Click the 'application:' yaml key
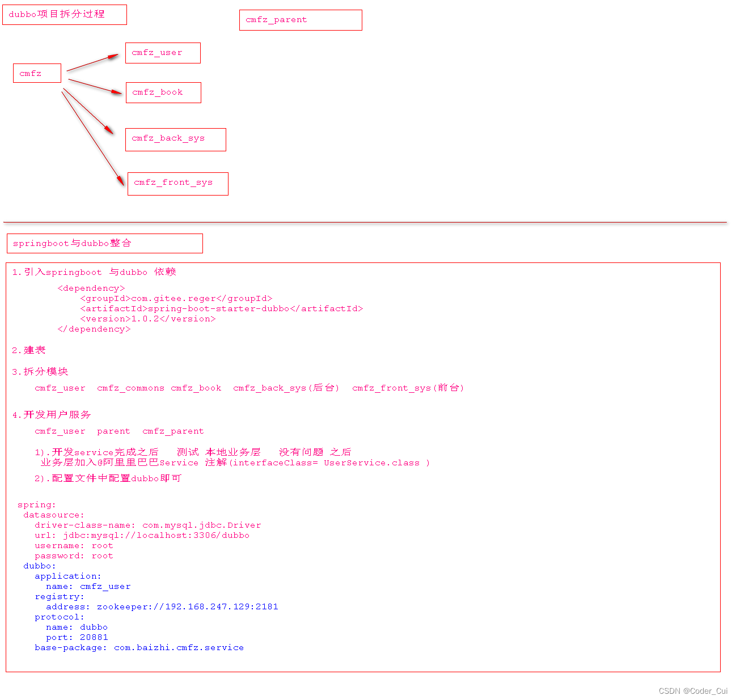Viewport: 736px width, 700px height. [x=68, y=576]
